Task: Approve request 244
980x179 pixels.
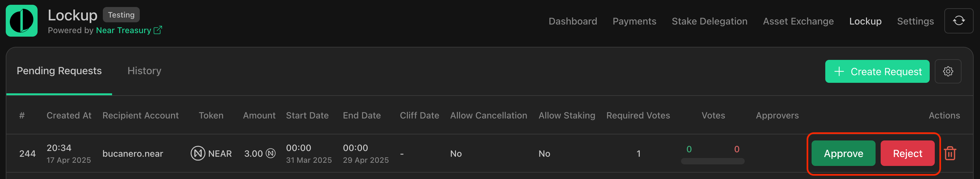Action: 843,153
